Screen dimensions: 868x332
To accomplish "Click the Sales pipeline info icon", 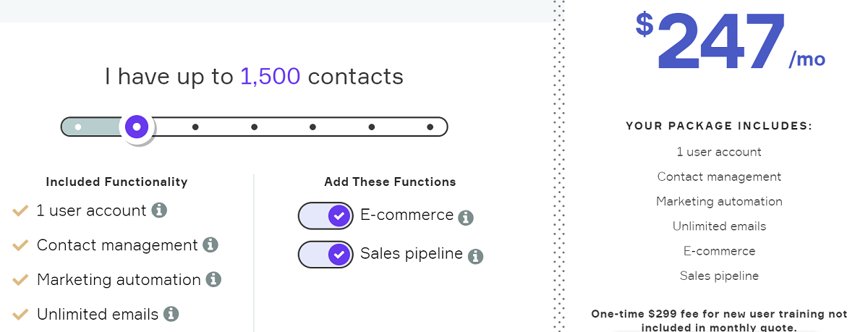I will point(475,256).
